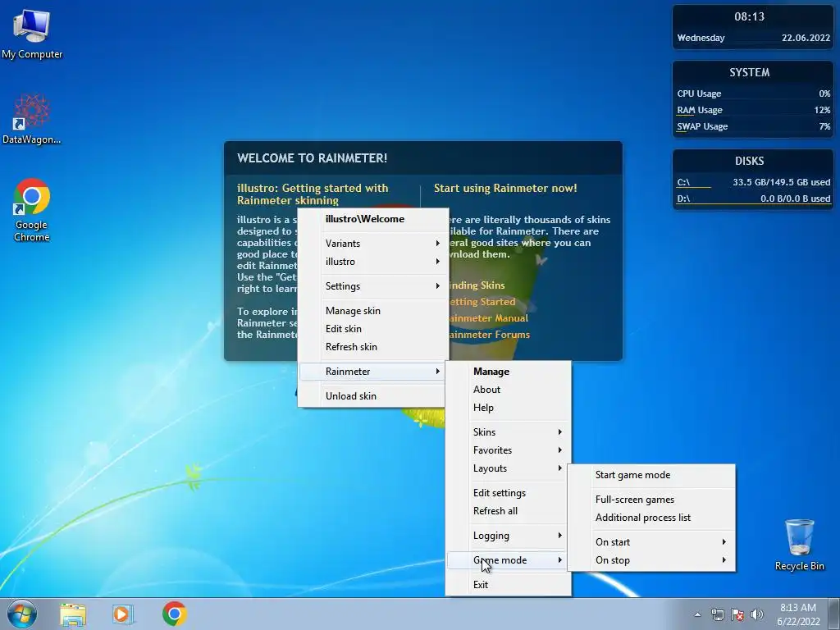Expand the Variants submenu
Image resolution: width=840 pixels, height=630 pixels.
[373, 243]
